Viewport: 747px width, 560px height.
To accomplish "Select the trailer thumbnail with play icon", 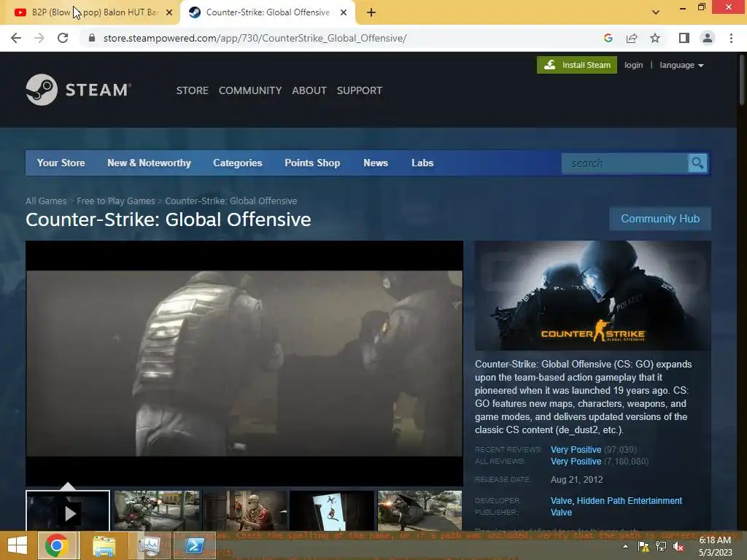I will pos(68,511).
